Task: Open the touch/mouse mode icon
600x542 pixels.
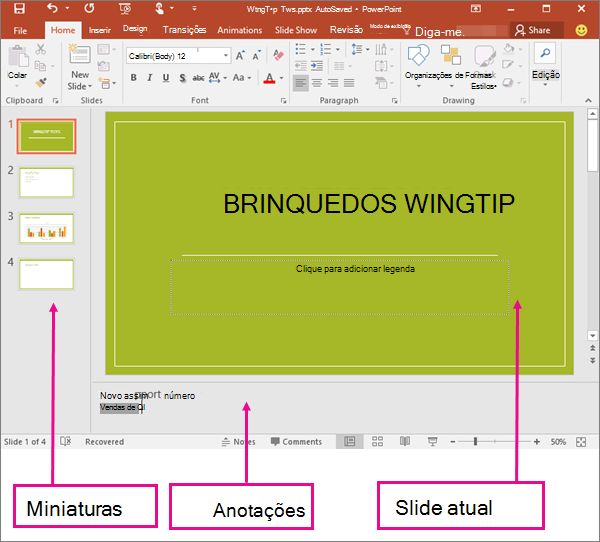Action: [160, 8]
